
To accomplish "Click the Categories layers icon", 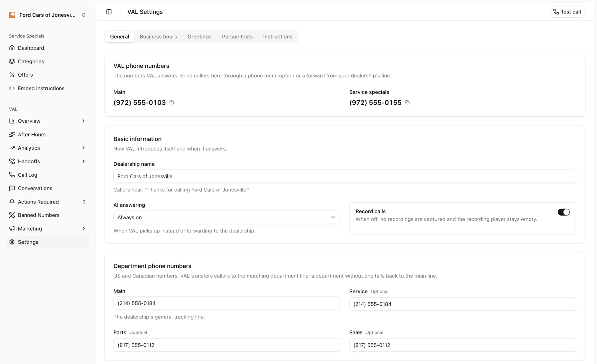I will 12,61.
